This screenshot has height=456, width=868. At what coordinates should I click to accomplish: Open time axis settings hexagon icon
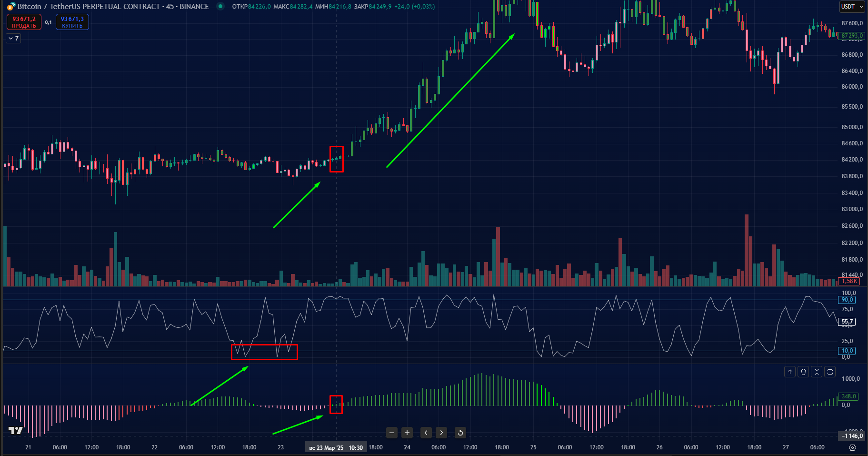coord(852,447)
